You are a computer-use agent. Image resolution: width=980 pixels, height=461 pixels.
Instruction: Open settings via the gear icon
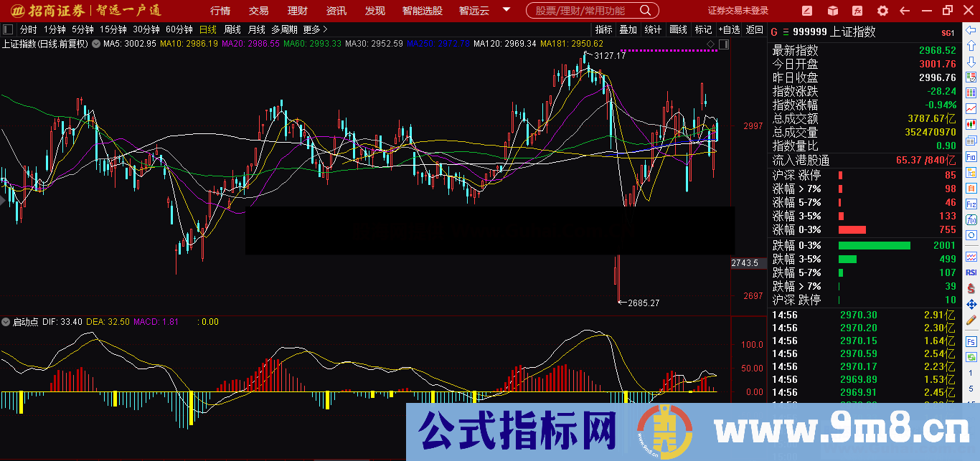pyautogui.click(x=882, y=10)
